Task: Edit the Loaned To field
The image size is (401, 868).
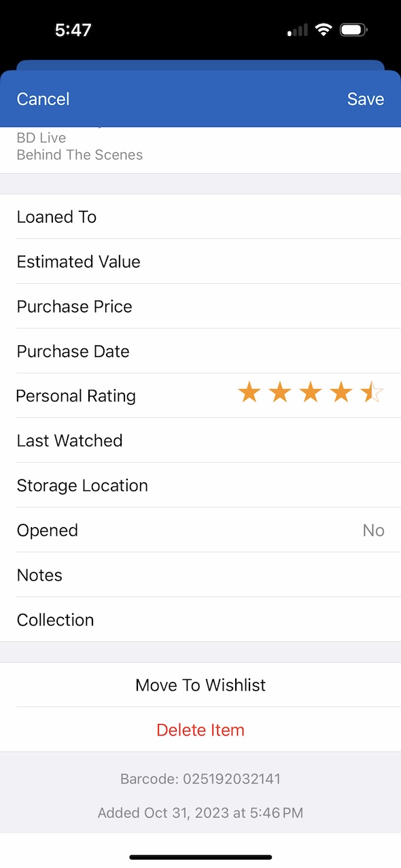Action: point(201,217)
